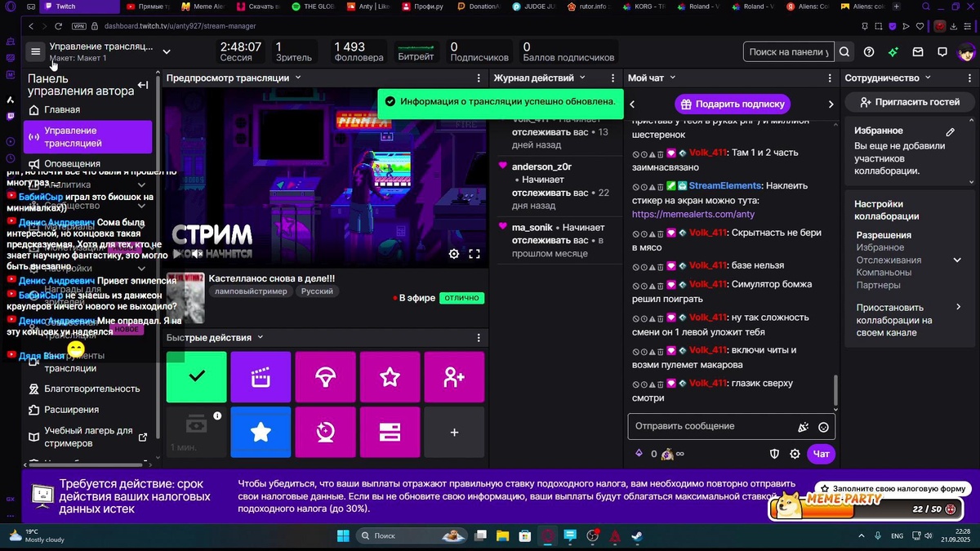The image size is (980, 551).
Task: Expand the layout dropdown next to Макет 1
Action: click(167, 51)
